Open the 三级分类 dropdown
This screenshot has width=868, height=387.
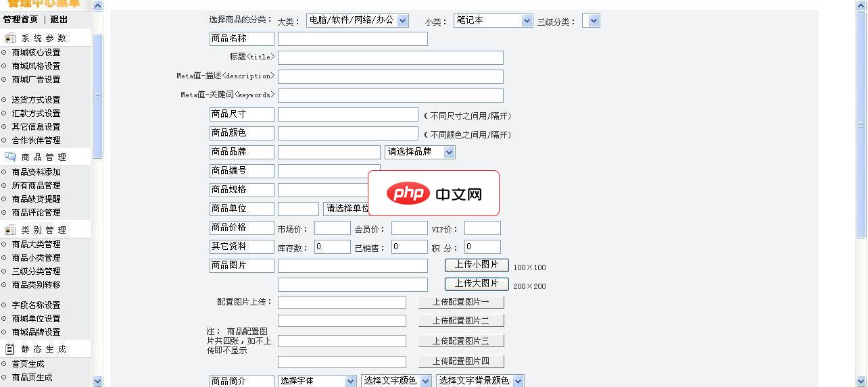point(591,21)
